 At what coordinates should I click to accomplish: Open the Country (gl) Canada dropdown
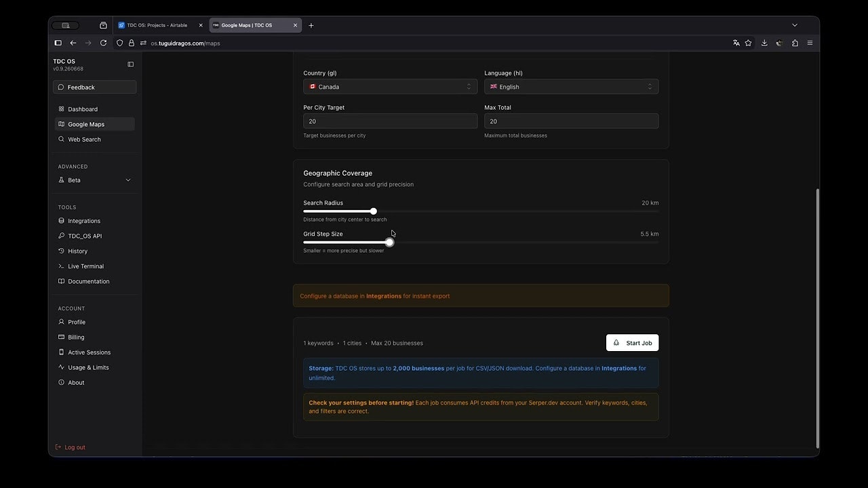(390, 87)
